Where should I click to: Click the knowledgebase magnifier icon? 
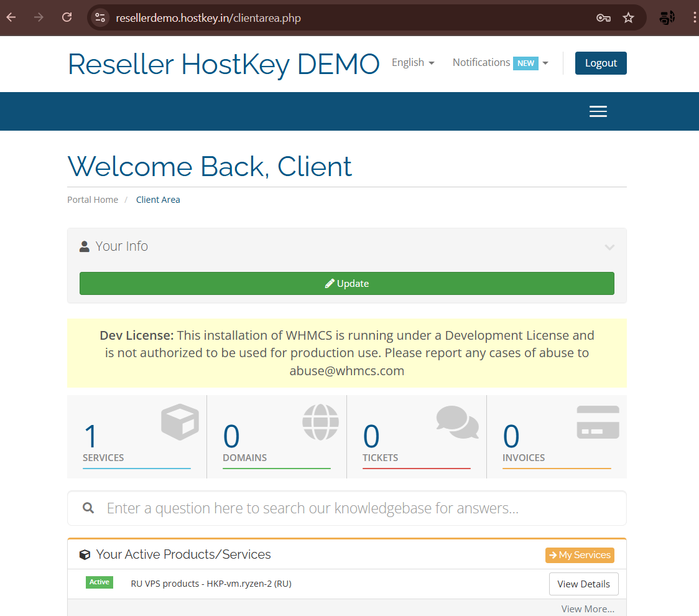88,508
